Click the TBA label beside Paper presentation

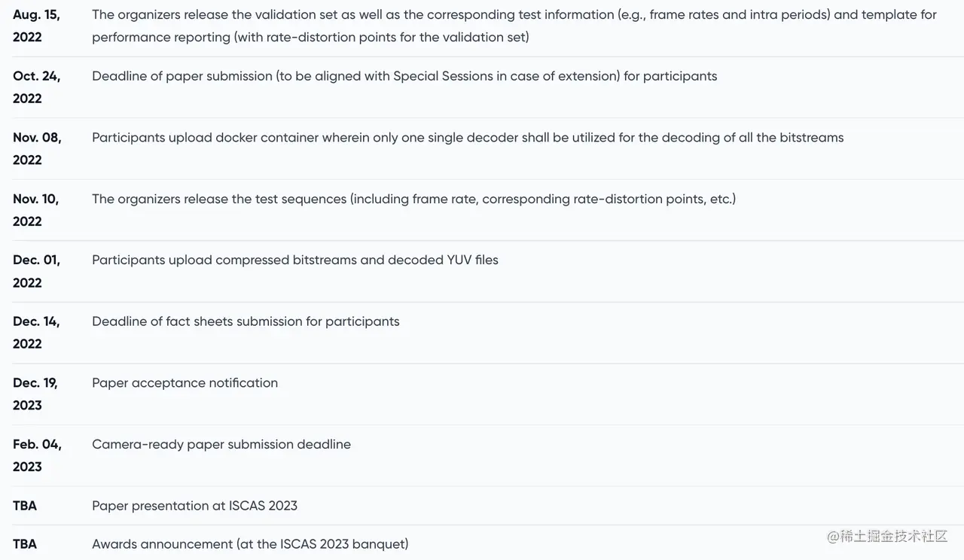25,506
